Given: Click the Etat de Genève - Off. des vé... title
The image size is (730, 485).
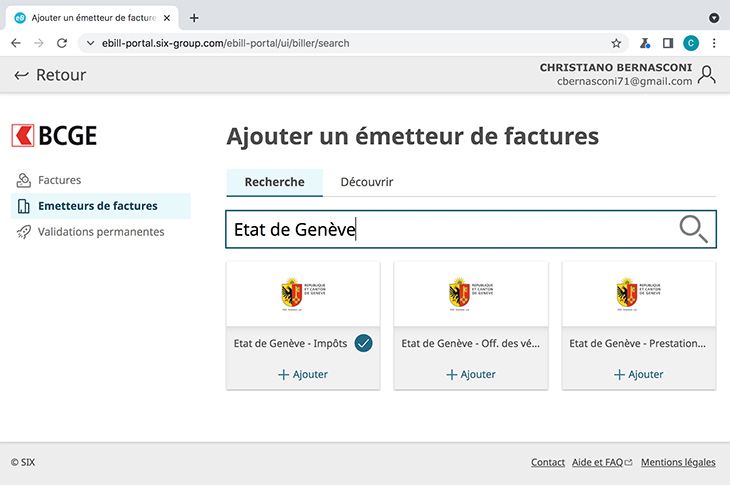Looking at the screenshot, I should [471, 344].
